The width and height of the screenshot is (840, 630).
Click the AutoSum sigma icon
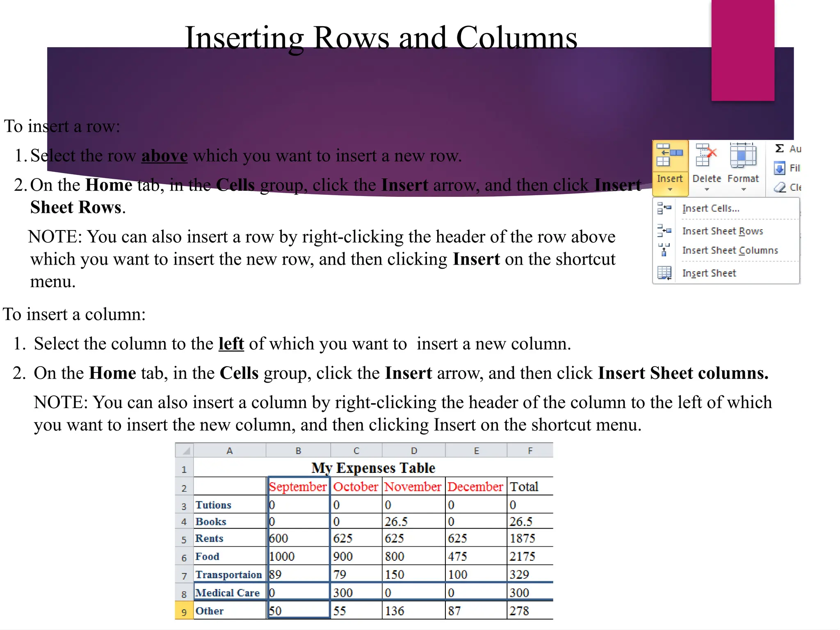[x=780, y=148]
